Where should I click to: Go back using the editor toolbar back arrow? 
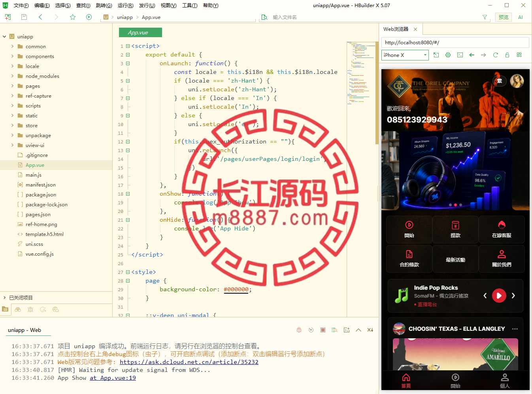(x=40, y=17)
